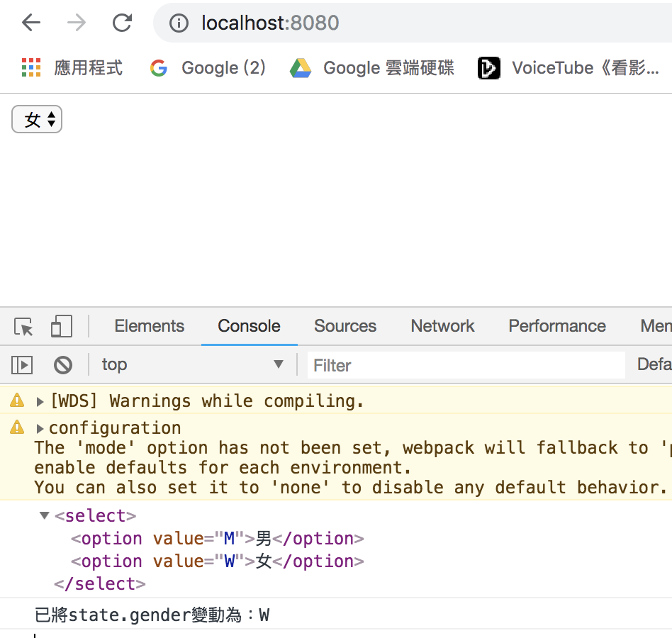Select the option value="M" line
The height and width of the screenshot is (638, 672).
pyautogui.click(x=218, y=539)
